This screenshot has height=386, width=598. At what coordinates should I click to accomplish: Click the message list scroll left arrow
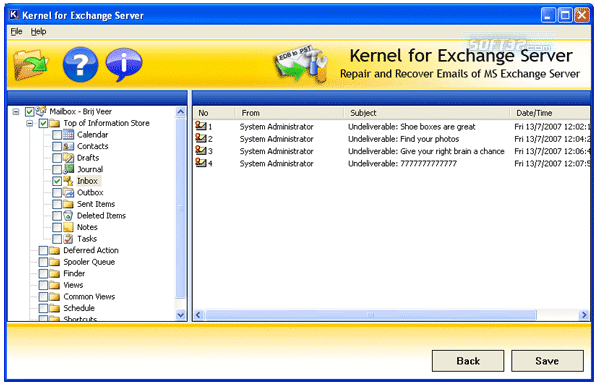pyautogui.click(x=198, y=315)
